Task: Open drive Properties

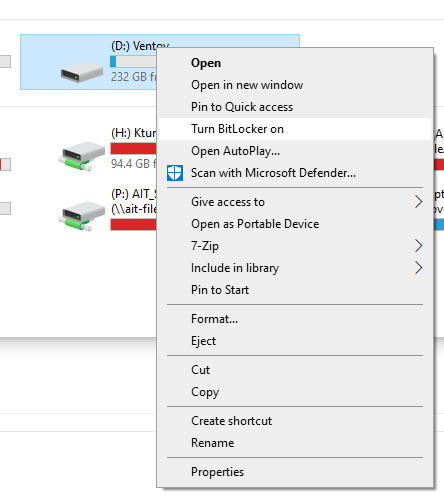Action: pyautogui.click(x=295, y=472)
